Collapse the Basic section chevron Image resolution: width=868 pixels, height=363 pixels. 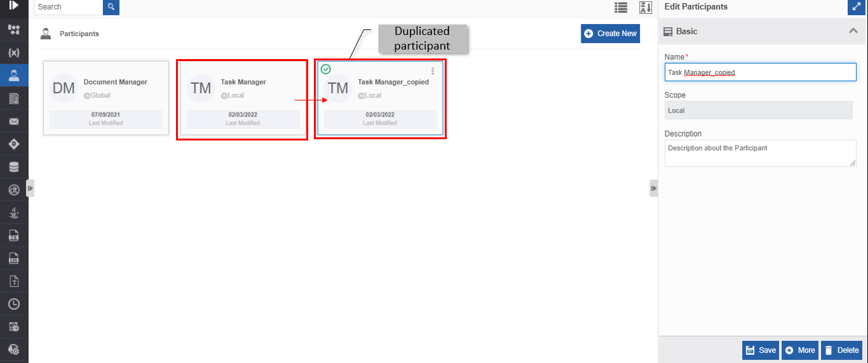click(853, 31)
